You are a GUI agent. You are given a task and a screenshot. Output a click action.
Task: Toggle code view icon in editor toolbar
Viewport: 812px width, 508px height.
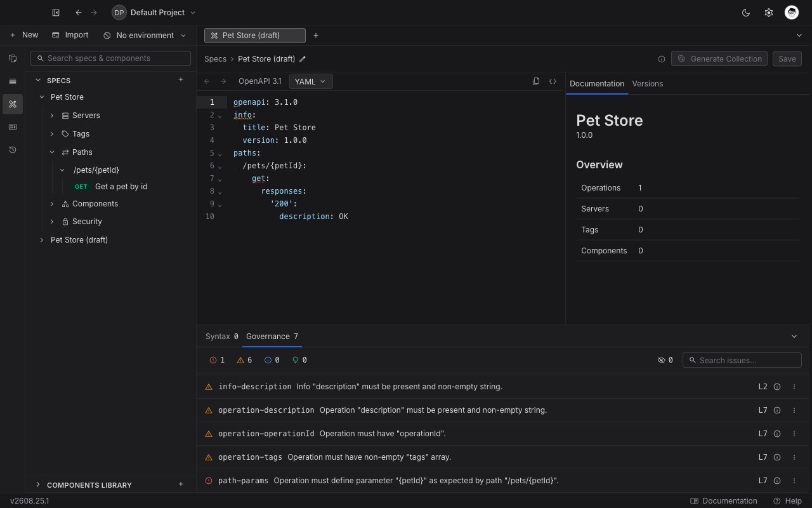point(553,81)
